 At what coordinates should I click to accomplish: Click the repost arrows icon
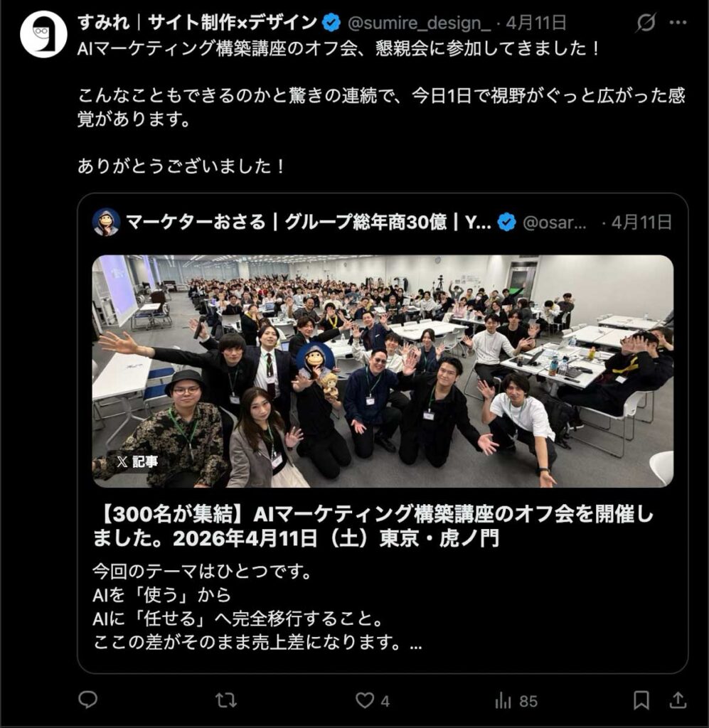coord(226,700)
